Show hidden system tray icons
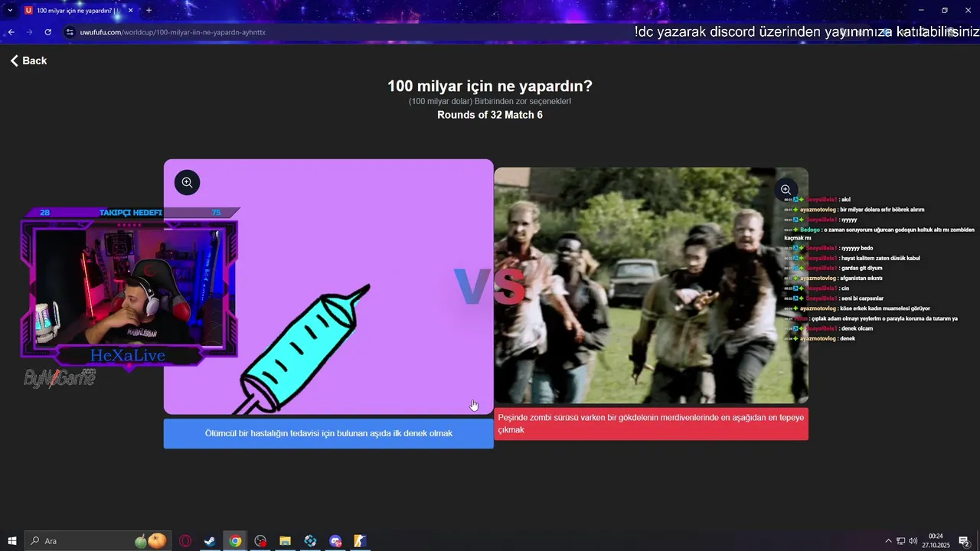Viewport: 980px width, 551px height. (x=888, y=541)
